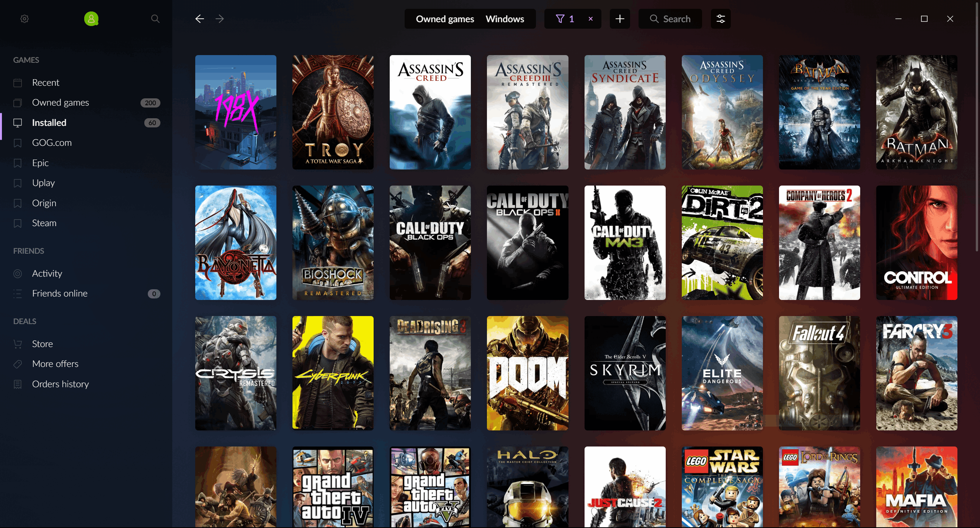Click the sidebar search magnifier icon
The height and width of the screenshot is (528, 980).
(x=155, y=19)
